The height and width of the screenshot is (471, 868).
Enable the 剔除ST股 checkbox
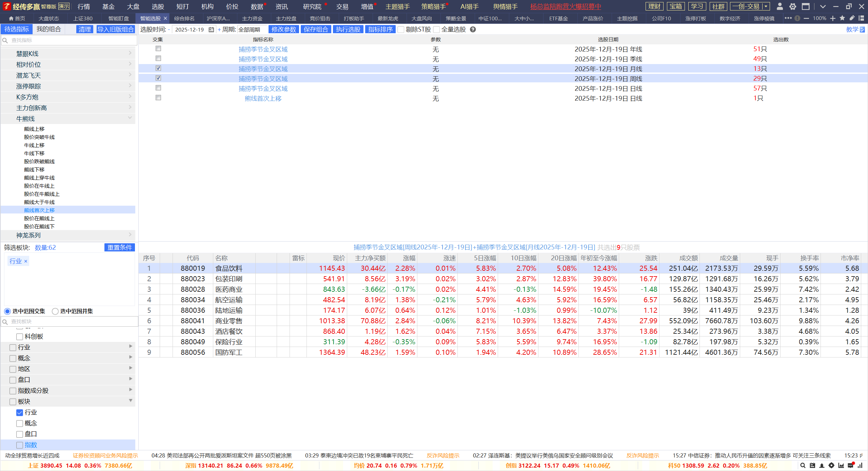click(401, 30)
